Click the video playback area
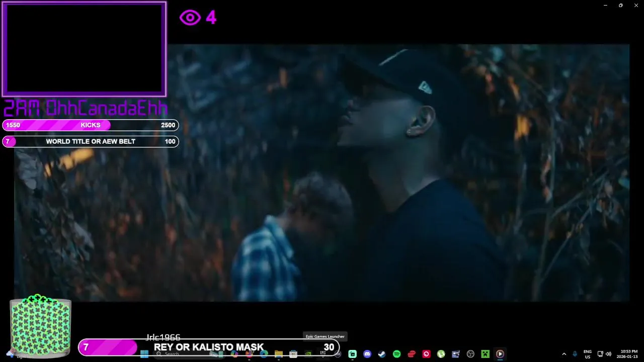Image resolution: width=644 pixels, height=362 pixels. (x=322, y=172)
